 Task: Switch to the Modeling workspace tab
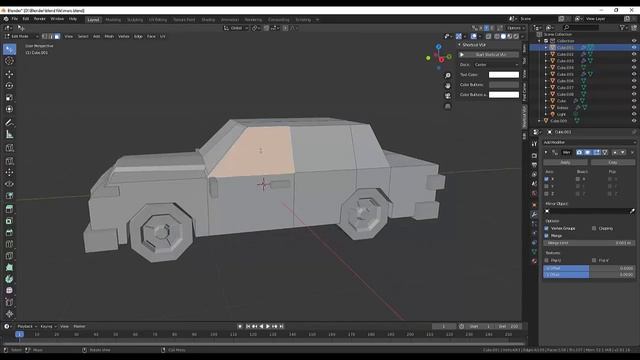click(113, 20)
